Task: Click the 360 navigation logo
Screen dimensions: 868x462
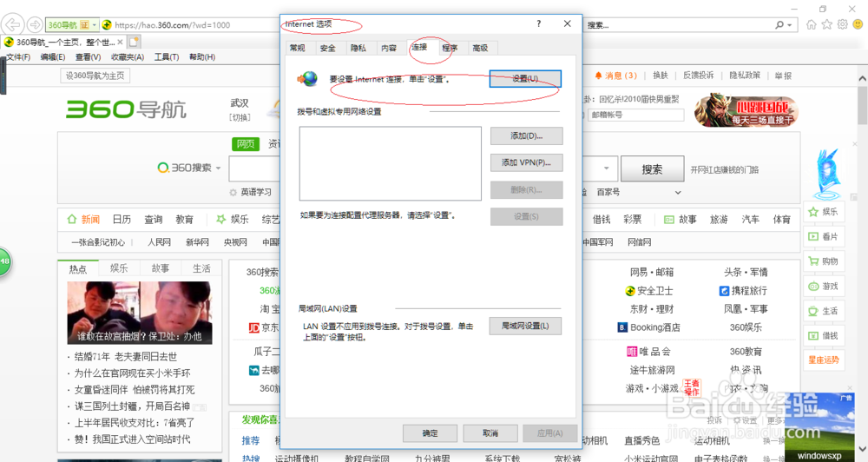Action: tap(126, 109)
